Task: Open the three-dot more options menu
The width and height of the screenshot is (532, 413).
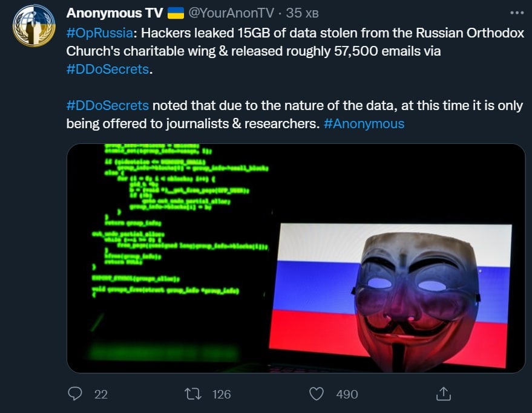Action: tap(515, 13)
